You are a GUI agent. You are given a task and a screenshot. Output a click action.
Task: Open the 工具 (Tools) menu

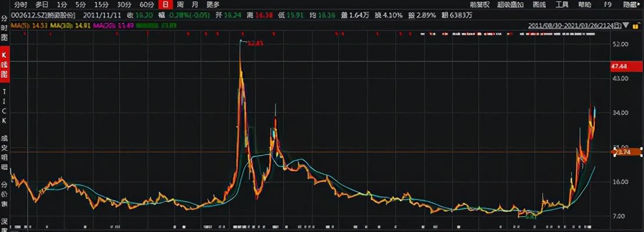pyautogui.click(x=562, y=5)
